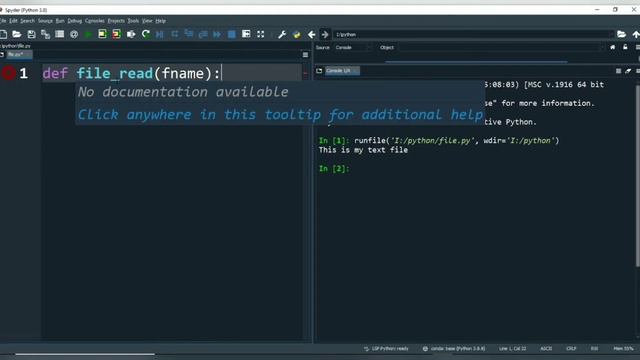Run cell and advance icon
This screenshot has height=360, width=640.
click(116, 34)
